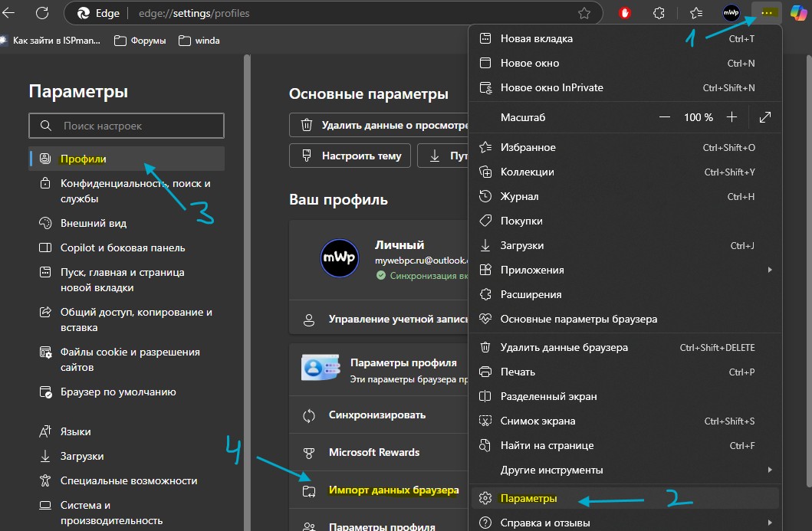Click Удалить данные о просмотре button
This screenshot has width=812, height=531.
(x=379, y=125)
